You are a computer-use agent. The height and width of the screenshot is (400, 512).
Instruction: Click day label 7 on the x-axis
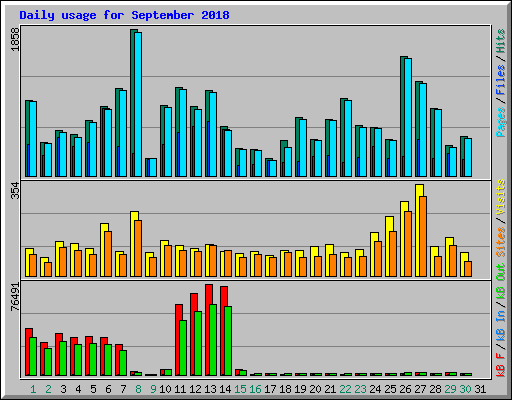pos(123,389)
